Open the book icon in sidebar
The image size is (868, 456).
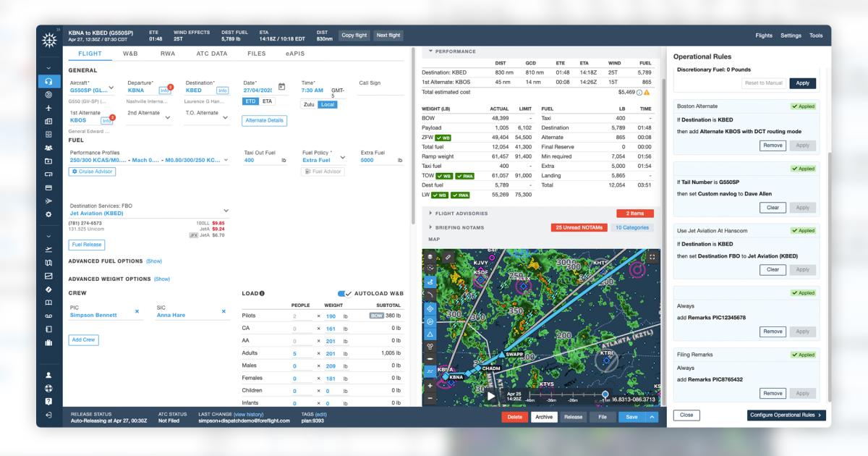coord(48,303)
